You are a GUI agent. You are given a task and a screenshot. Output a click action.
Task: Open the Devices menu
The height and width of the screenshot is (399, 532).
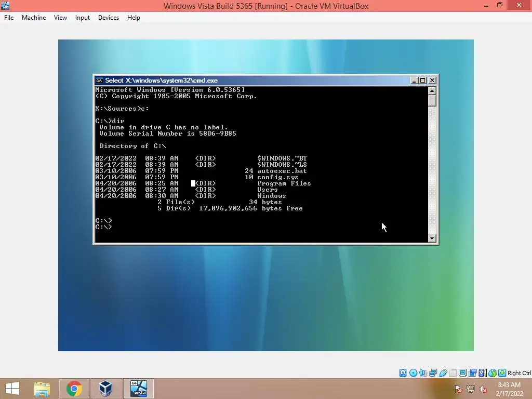109,18
